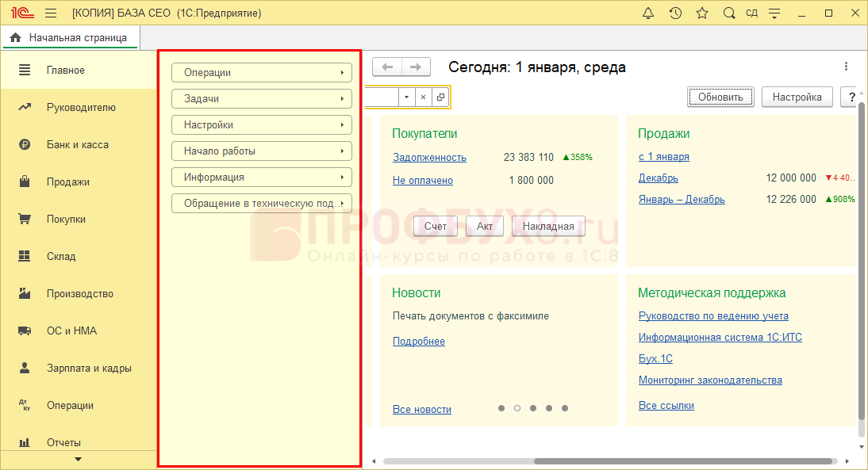Go to Производство section
This screenshot has width=868, height=470.
tap(79, 294)
